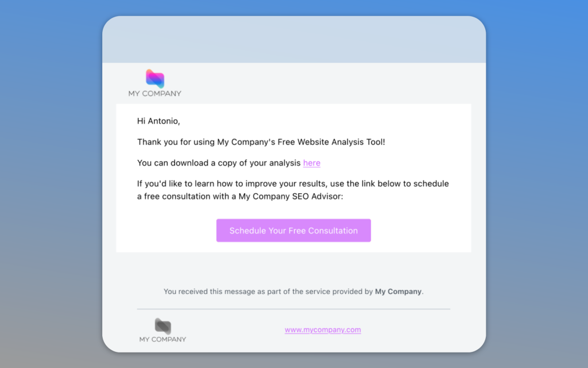Click the horizontal divider line in footer

coord(293,309)
